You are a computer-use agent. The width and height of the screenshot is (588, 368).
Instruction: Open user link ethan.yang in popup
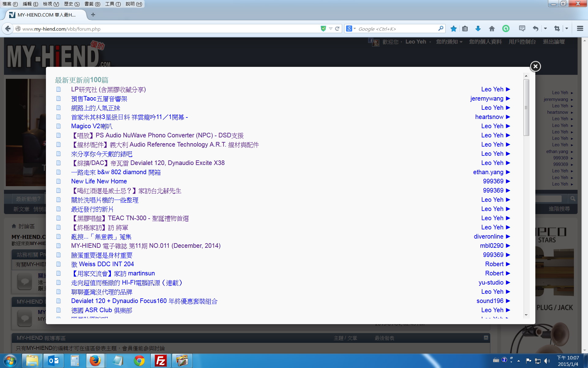click(x=488, y=172)
